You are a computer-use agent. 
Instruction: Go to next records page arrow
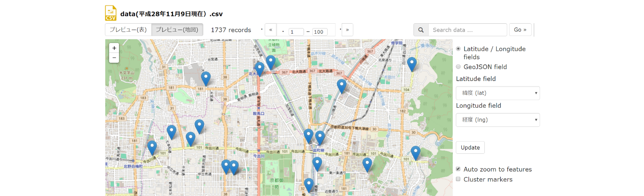coord(347,30)
